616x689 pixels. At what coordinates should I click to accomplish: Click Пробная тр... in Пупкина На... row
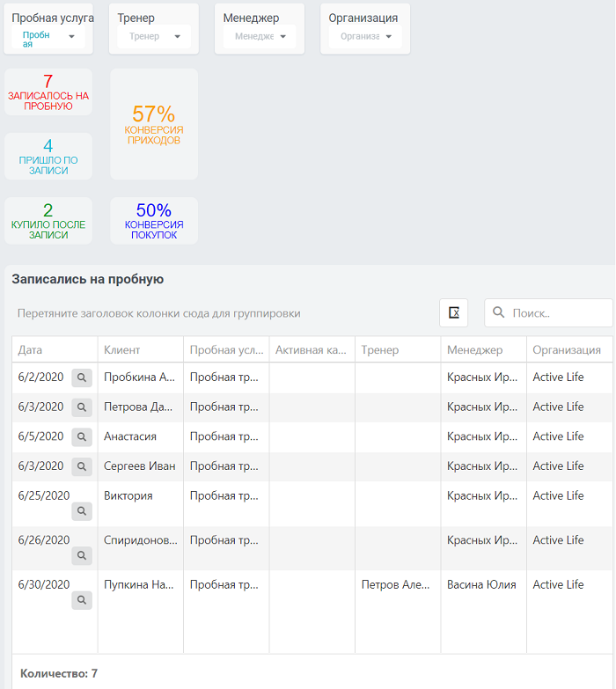[224, 584]
